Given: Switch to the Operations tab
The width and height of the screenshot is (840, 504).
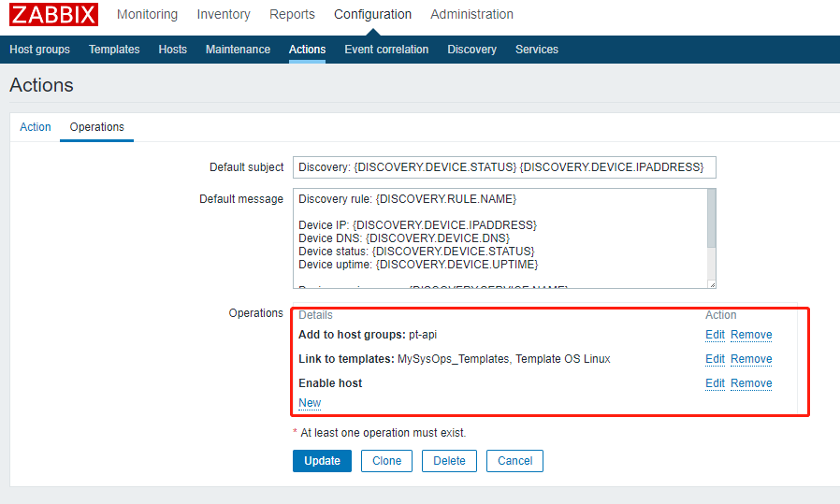Looking at the screenshot, I should pyautogui.click(x=97, y=127).
